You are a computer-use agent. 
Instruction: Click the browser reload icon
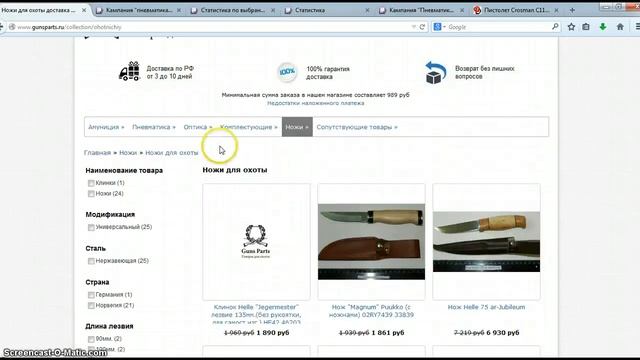(x=422, y=27)
